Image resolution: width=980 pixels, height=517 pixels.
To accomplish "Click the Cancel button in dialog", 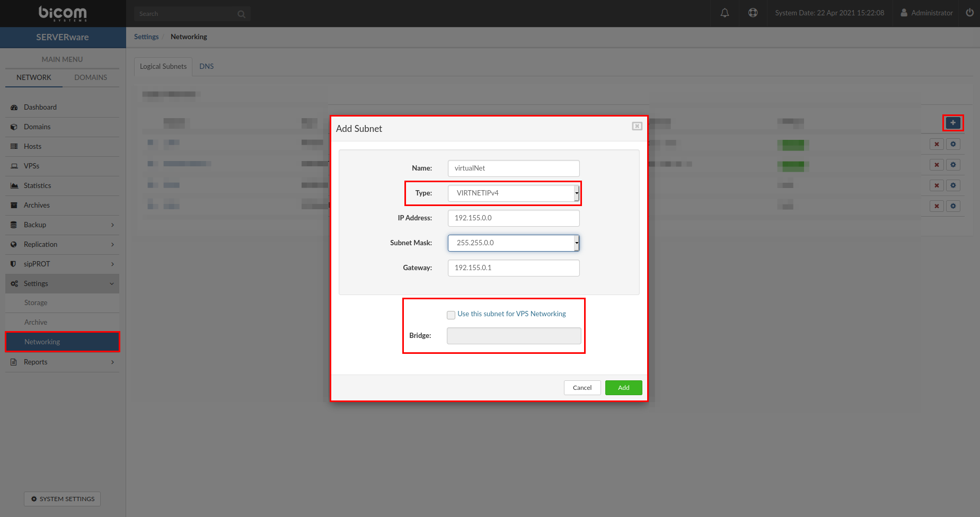I will coord(582,388).
